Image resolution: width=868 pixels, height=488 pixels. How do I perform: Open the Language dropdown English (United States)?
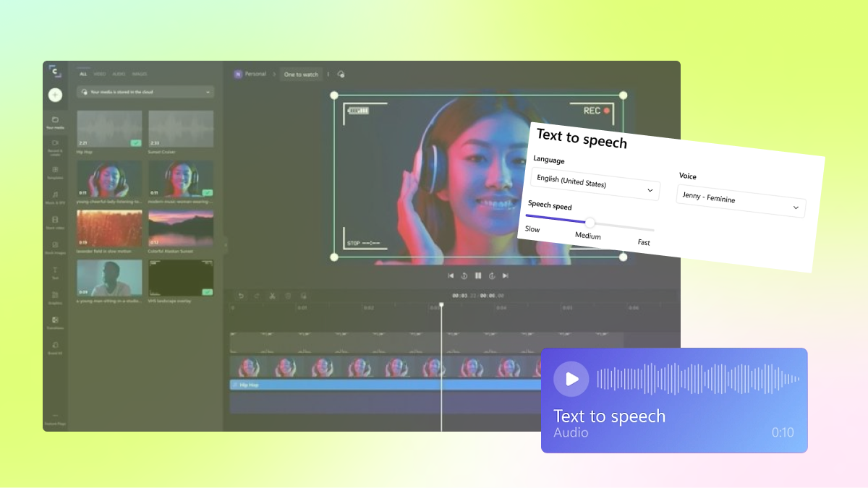[595, 185]
